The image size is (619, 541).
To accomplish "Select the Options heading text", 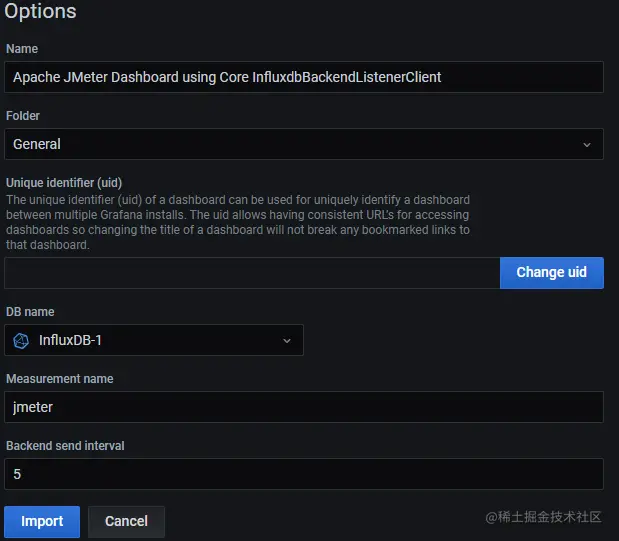I will tap(40, 11).
